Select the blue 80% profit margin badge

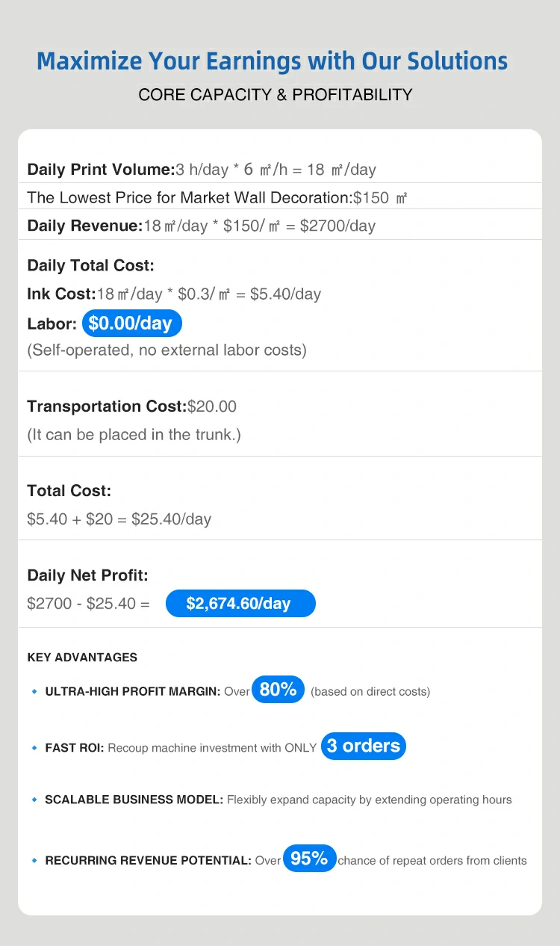click(279, 690)
